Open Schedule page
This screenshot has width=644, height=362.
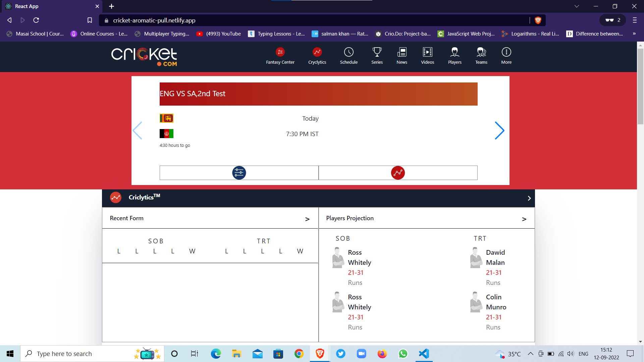click(348, 56)
